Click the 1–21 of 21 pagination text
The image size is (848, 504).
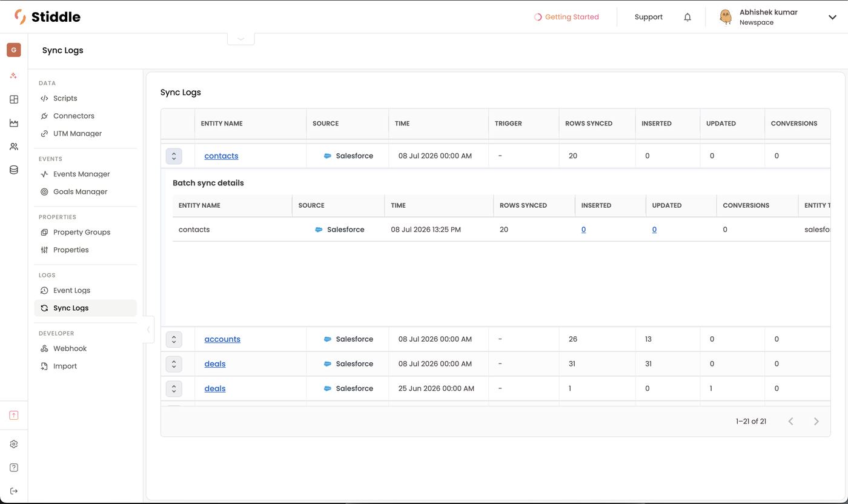tap(751, 421)
